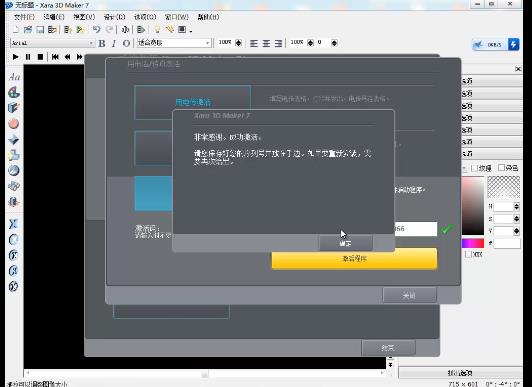
Task: Adjust the S value stepper
Action: pyautogui.click(x=516, y=219)
